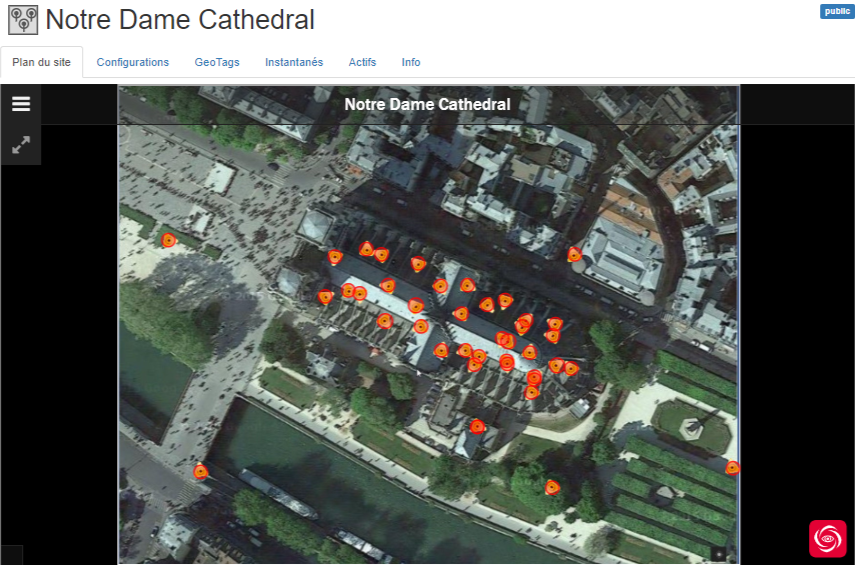Click the site logo icon beside the Notre Dame Cathedral title

[23, 20]
